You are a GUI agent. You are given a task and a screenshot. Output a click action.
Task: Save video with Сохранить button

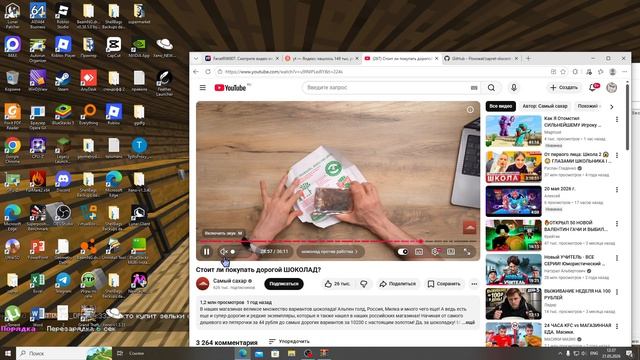tap(444, 284)
